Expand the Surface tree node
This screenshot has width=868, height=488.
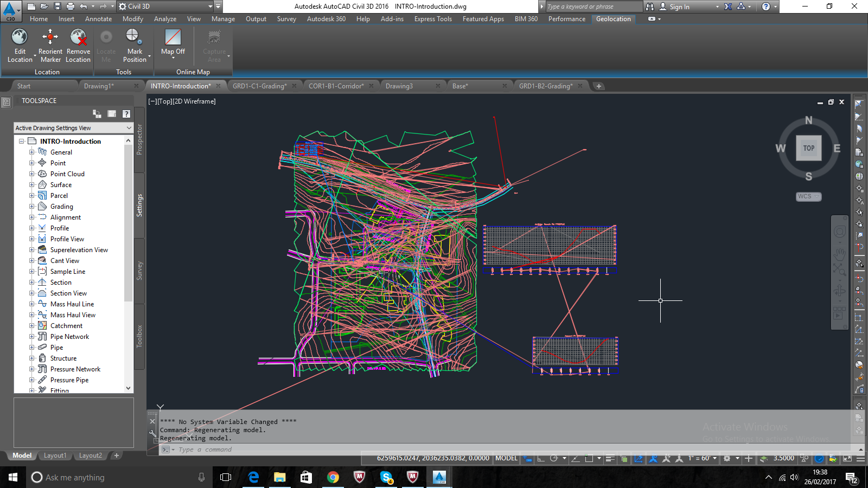32,184
